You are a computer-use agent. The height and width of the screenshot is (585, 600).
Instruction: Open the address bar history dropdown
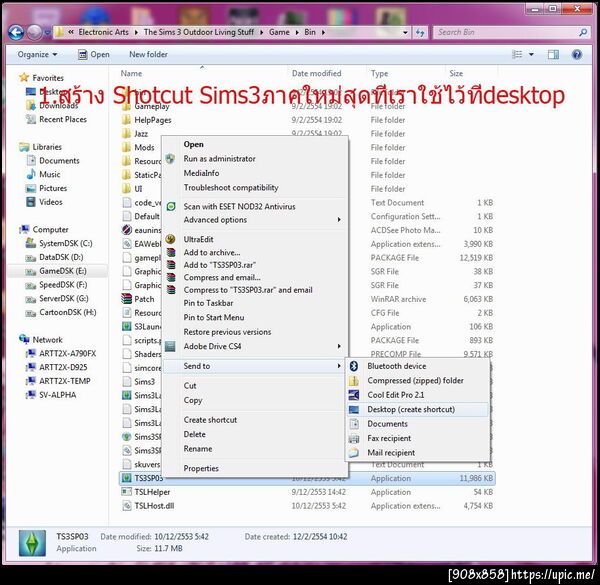coord(405,33)
